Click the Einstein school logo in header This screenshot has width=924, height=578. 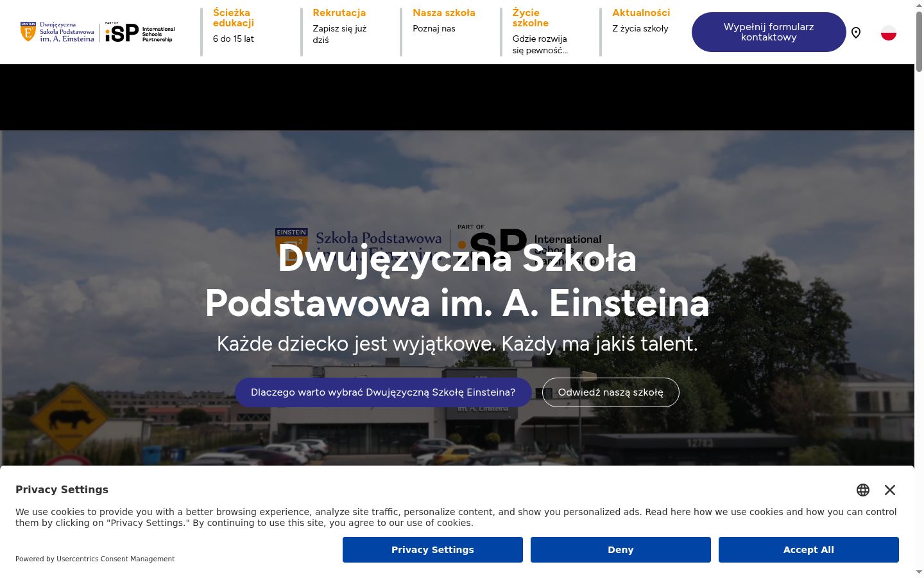[x=57, y=32]
